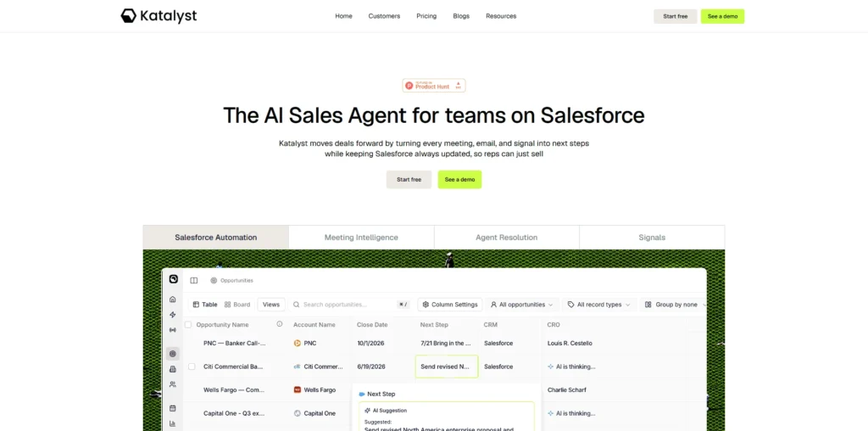Open the All record types dropdown
The height and width of the screenshot is (431, 868).
tap(599, 305)
